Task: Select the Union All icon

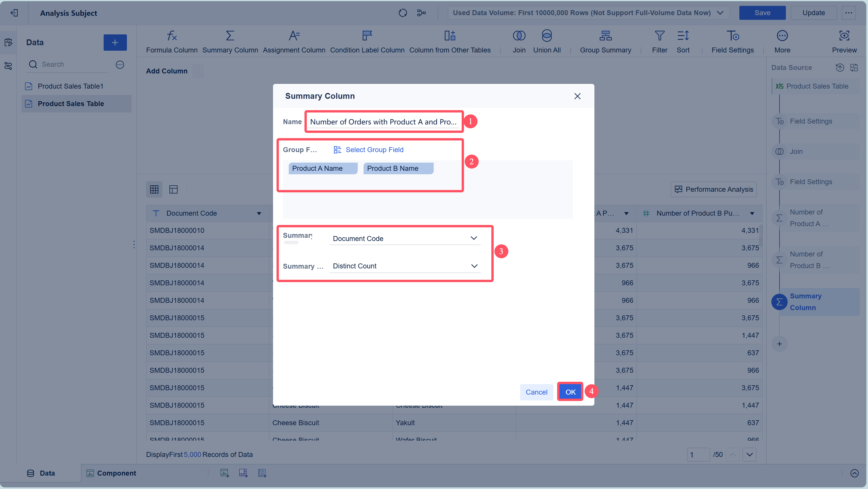Action: [x=547, y=36]
